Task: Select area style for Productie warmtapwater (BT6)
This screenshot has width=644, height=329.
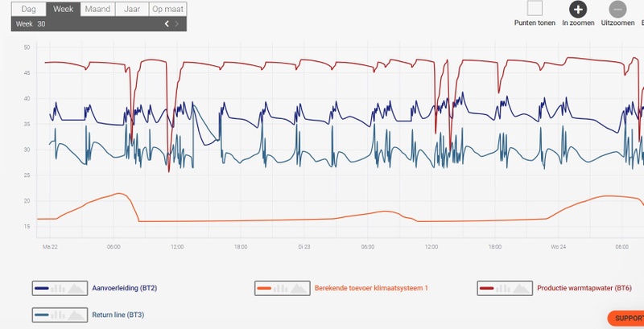Action: tap(521, 289)
